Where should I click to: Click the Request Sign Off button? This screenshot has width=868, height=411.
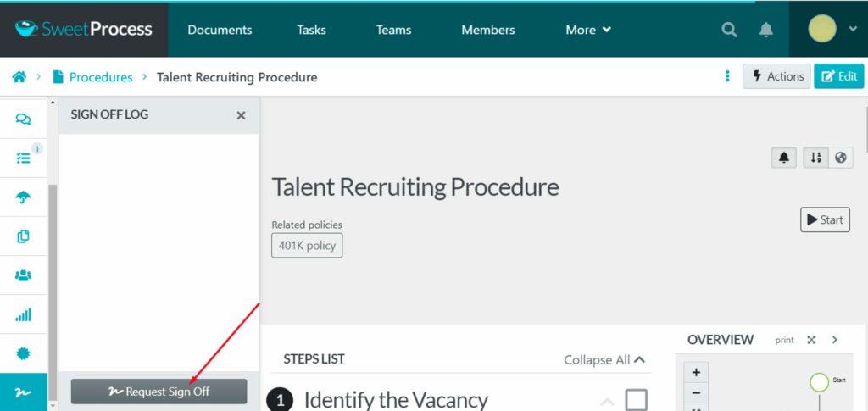pyautogui.click(x=159, y=392)
